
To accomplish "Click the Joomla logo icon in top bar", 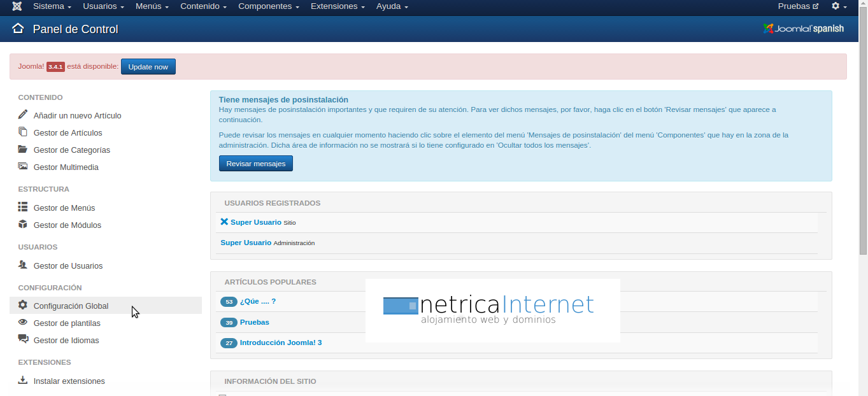I will click(x=17, y=6).
